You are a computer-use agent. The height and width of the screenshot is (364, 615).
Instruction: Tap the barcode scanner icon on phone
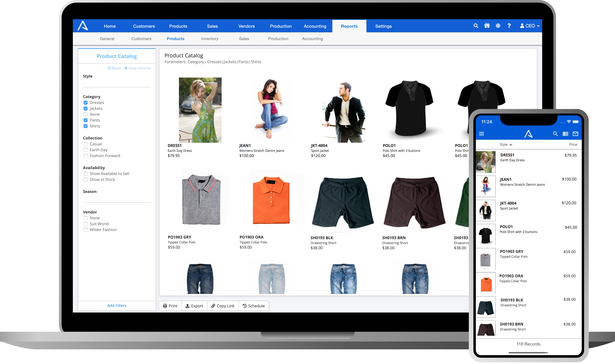coord(565,134)
